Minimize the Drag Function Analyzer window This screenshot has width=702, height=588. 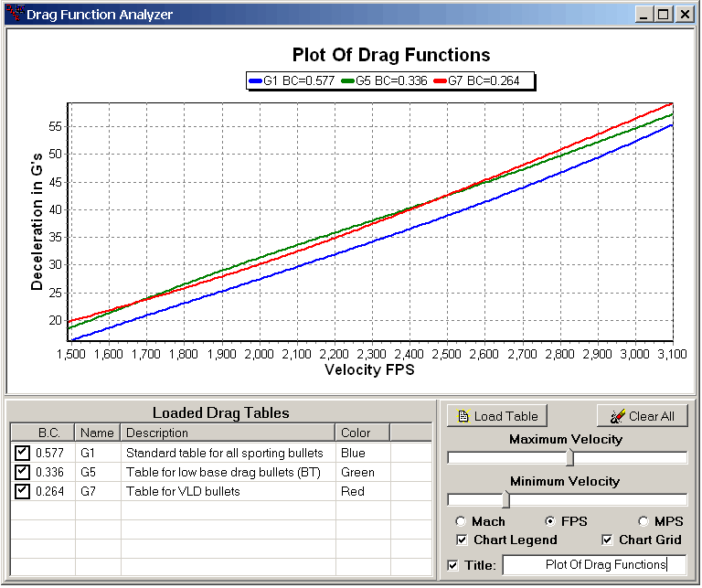643,15
